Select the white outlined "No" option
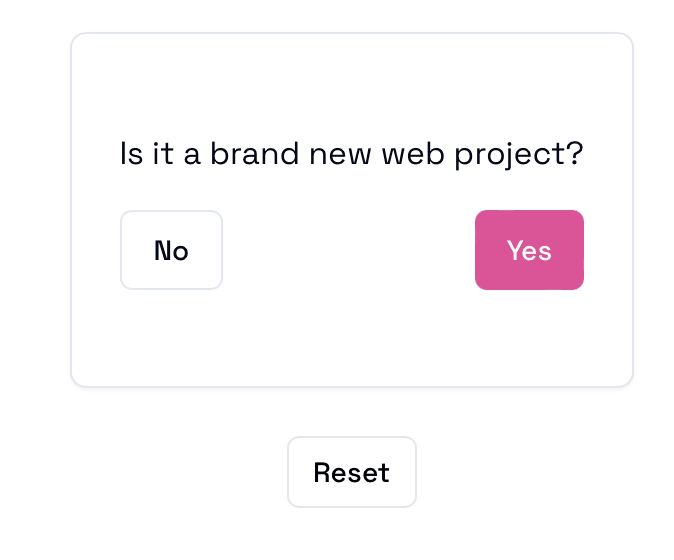 171,250
